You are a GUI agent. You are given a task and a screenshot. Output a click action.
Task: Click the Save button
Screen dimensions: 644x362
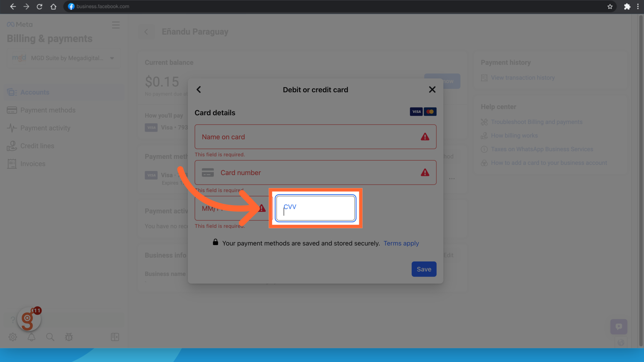[424, 269]
